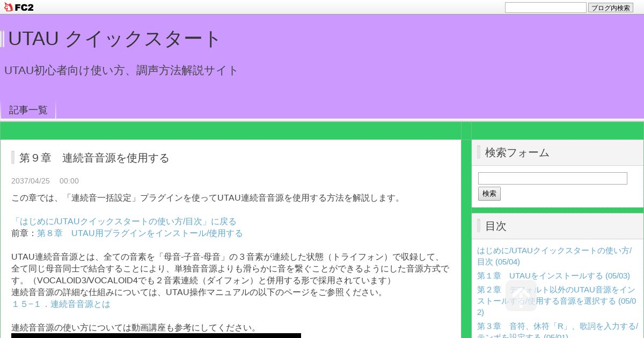The width and height of the screenshot is (644, 338).
Task: Open sidebar link 第３章 音符、休符「R」
Action: tap(558, 330)
